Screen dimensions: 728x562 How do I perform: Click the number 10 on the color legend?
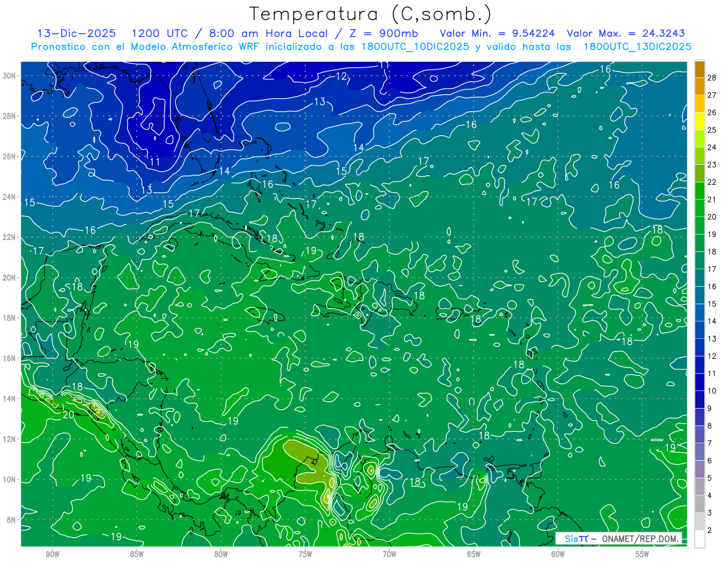click(712, 390)
